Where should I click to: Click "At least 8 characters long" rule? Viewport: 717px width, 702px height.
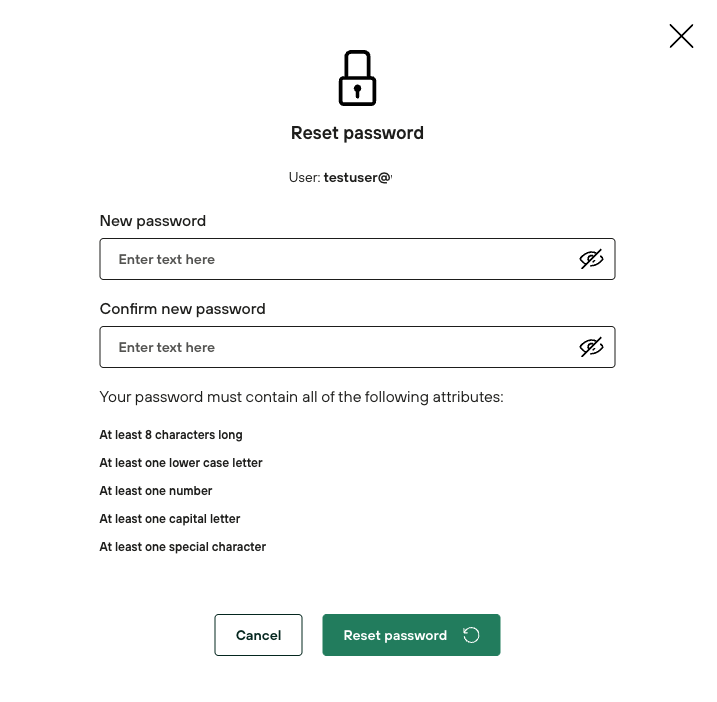(171, 435)
